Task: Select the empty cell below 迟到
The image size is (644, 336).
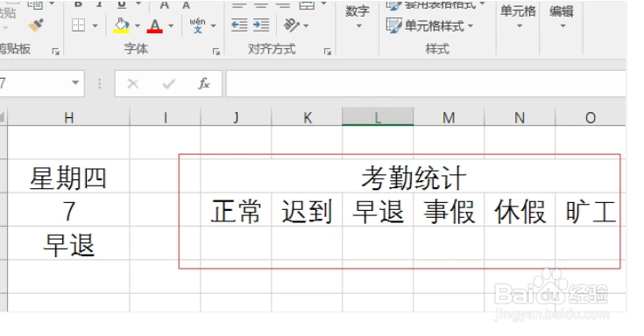Action: pyautogui.click(x=307, y=243)
